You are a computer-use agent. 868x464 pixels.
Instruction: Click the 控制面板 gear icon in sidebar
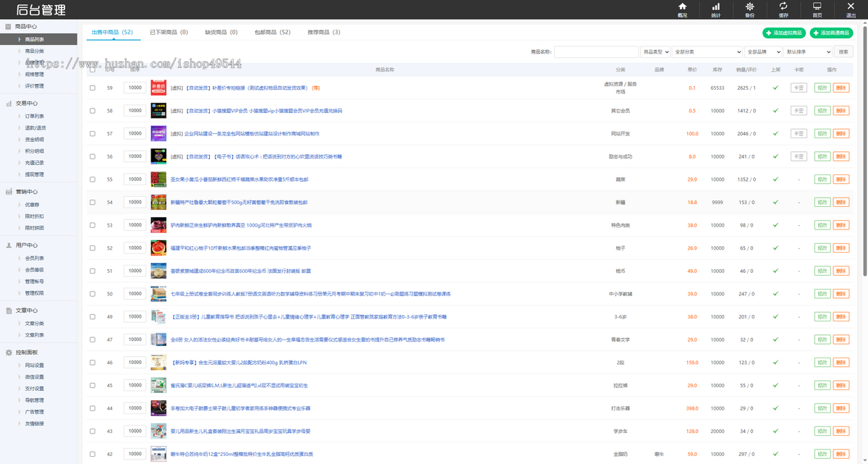point(9,352)
